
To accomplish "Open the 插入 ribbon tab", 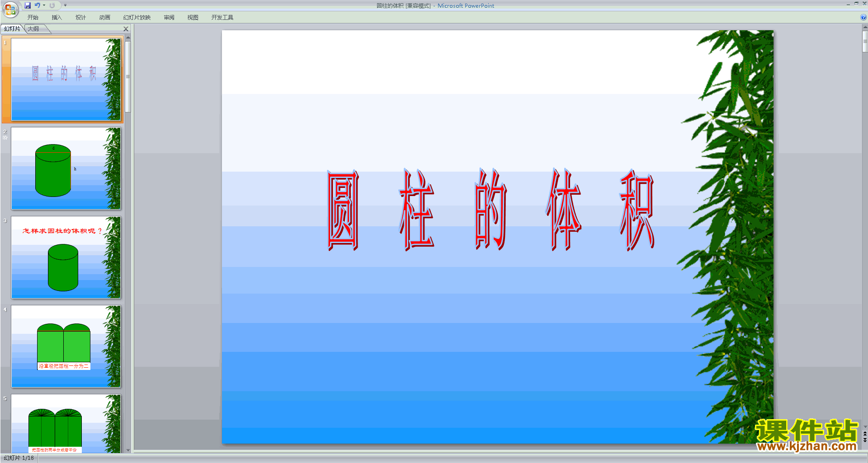I will coord(57,18).
